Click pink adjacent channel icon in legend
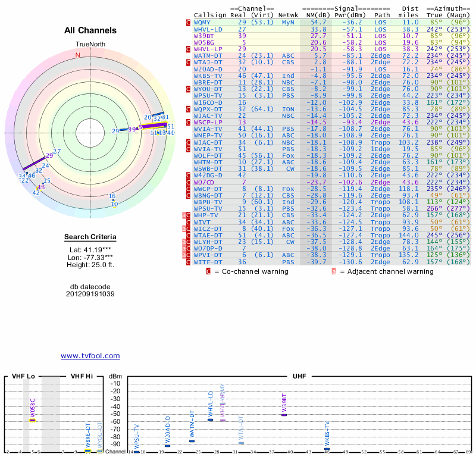The image size is (476, 457). click(334, 271)
